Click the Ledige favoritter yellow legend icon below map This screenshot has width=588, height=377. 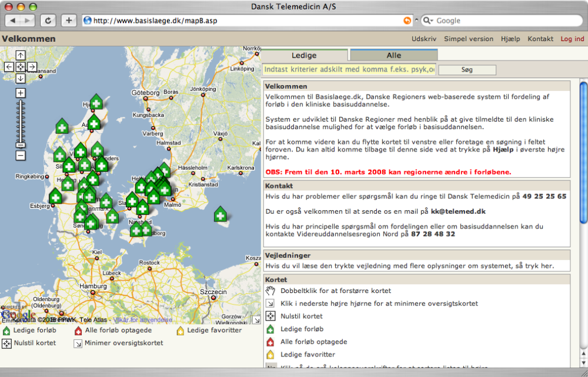click(181, 331)
